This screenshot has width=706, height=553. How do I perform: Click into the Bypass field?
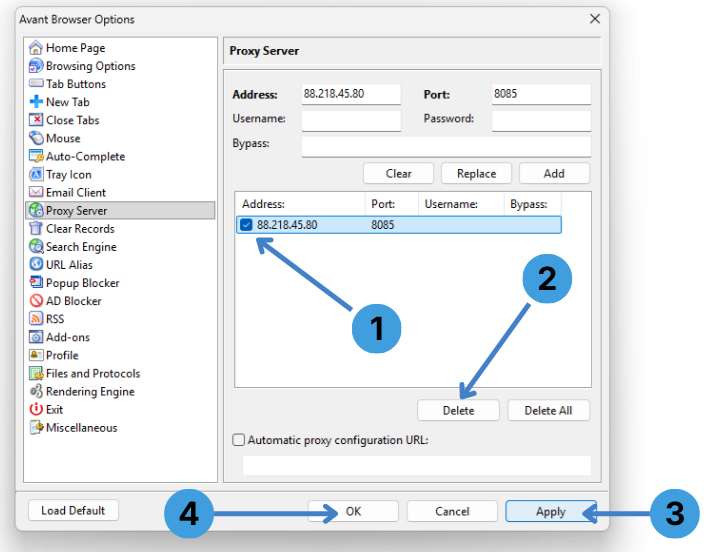point(446,146)
